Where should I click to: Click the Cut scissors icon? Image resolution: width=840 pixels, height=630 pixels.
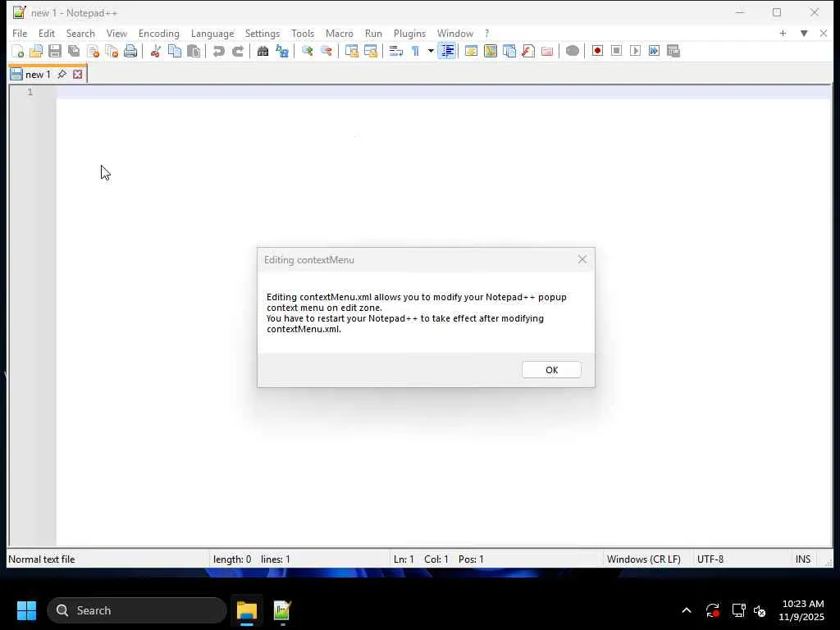click(x=155, y=51)
